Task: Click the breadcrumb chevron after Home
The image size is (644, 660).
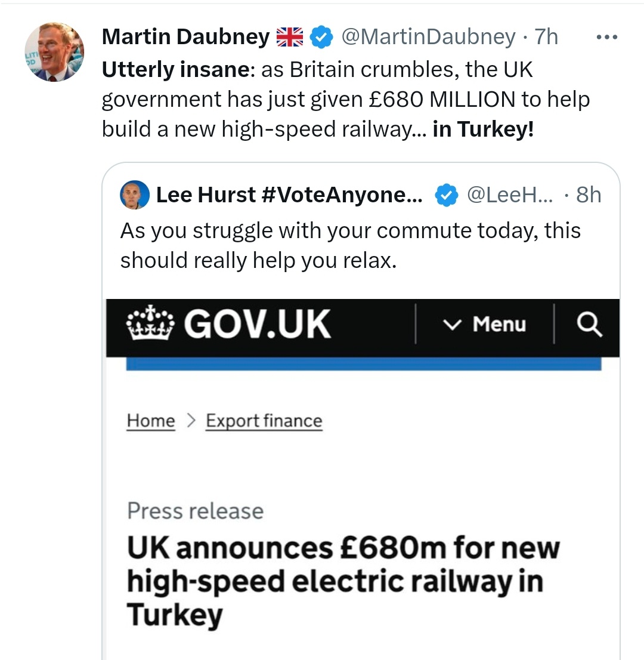Action: (191, 421)
